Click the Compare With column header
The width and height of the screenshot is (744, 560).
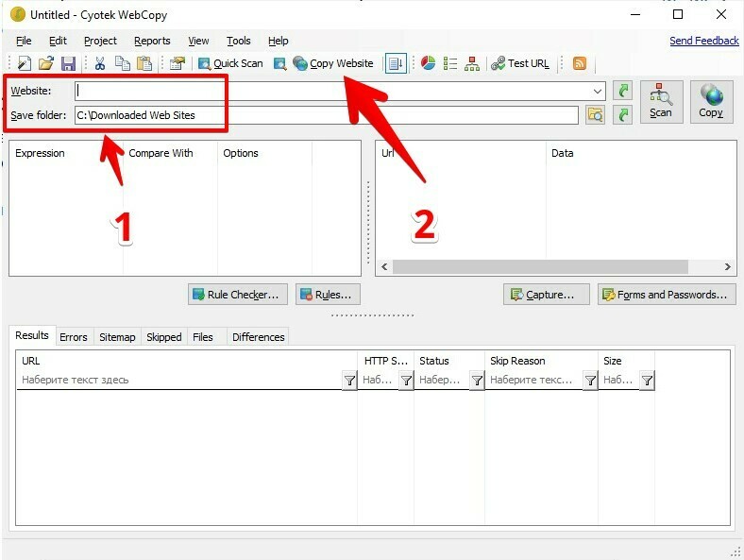170,153
